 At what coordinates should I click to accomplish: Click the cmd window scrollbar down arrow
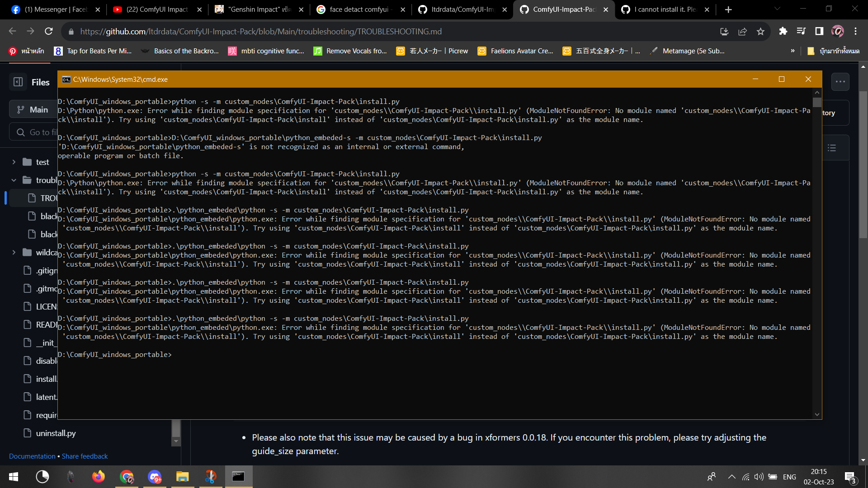click(817, 414)
